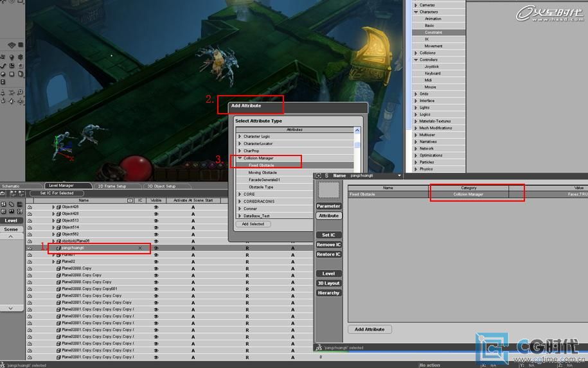Expand the Object426 tree node
This screenshot has width=588, height=368.
pos(53,207)
